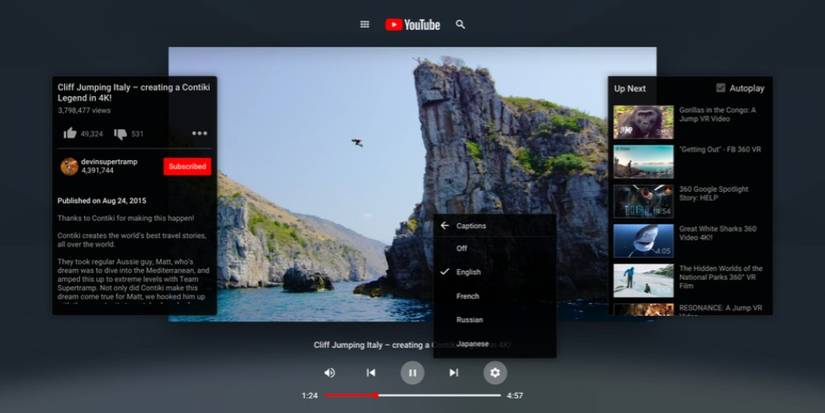This screenshot has width=825, height=413.
Task: Click title '"Getting Out" - FB 360 VR'
Action: (720, 149)
